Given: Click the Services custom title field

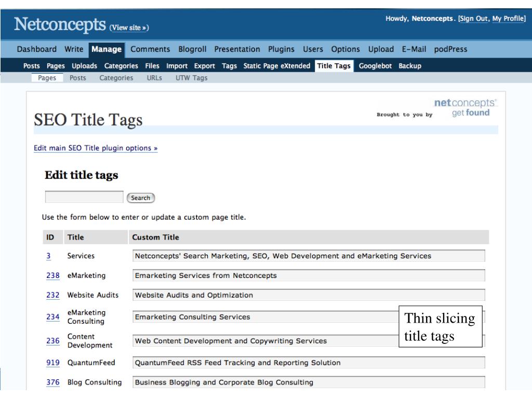Looking at the screenshot, I should 309,256.
